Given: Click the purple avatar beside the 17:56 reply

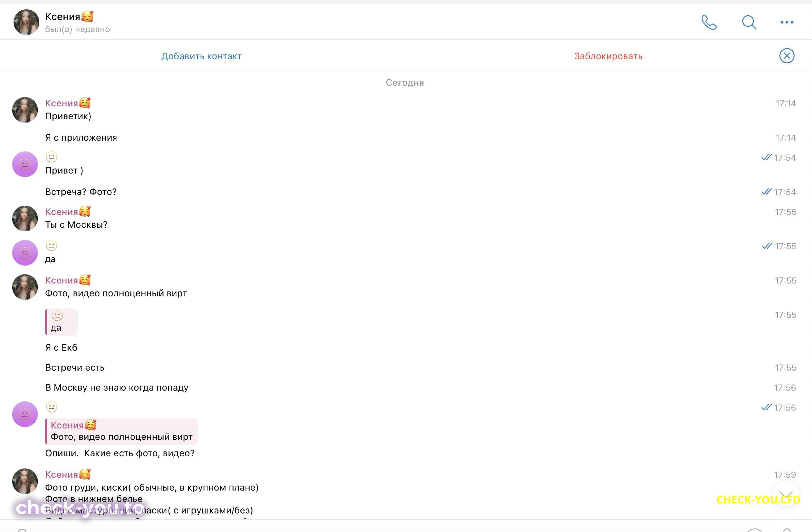Looking at the screenshot, I should coord(25,414).
